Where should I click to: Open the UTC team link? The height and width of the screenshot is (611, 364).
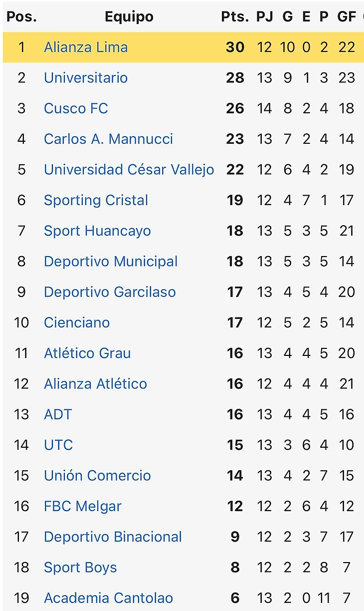[58, 445]
